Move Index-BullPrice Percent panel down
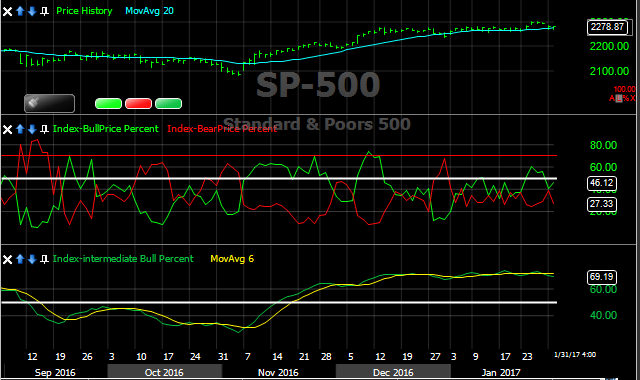The height and width of the screenshot is (380, 640). click(x=32, y=129)
